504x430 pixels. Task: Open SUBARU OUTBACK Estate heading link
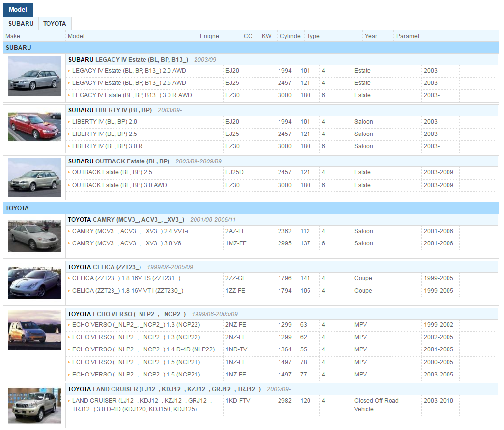118,161
